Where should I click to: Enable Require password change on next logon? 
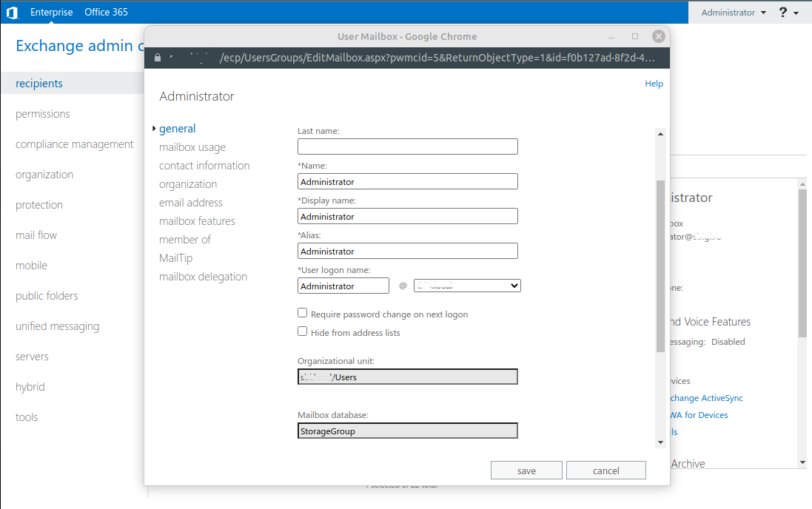pyautogui.click(x=302, y=312)
